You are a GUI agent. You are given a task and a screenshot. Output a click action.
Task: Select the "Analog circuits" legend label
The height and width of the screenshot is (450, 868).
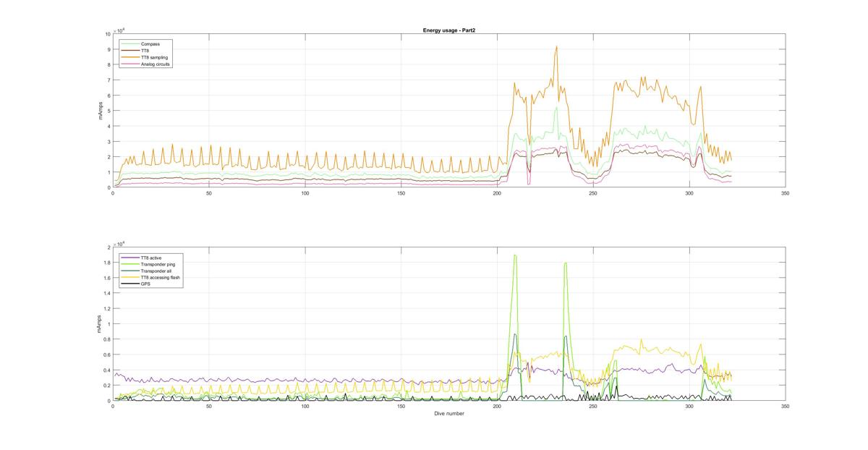[x=156, y=64]
